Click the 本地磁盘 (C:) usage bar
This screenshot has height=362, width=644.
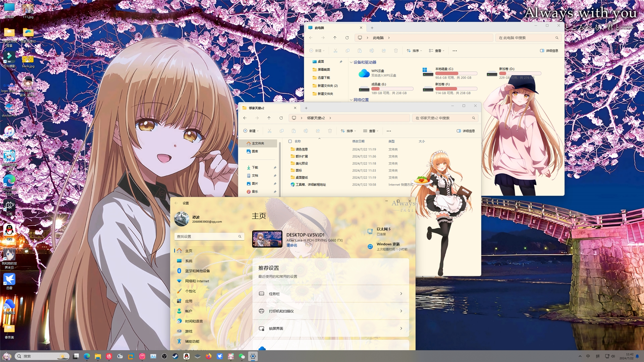pos(456,73)
